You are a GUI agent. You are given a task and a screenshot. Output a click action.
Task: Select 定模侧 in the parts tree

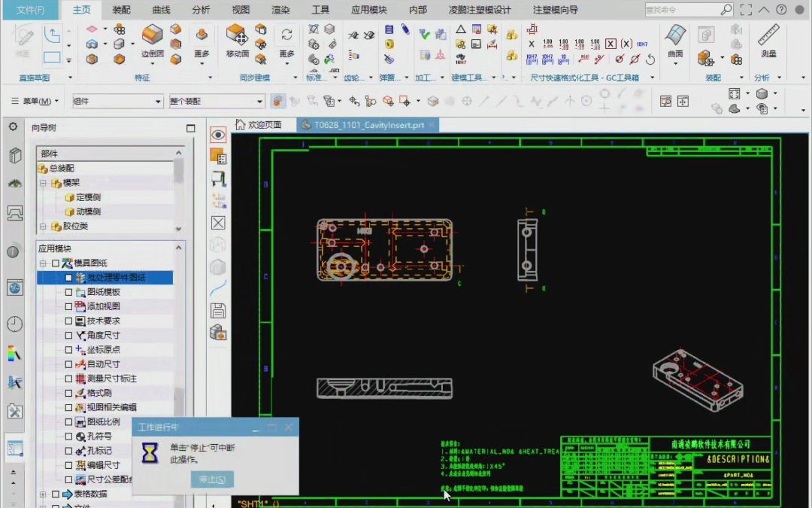[x=88, y=197]
